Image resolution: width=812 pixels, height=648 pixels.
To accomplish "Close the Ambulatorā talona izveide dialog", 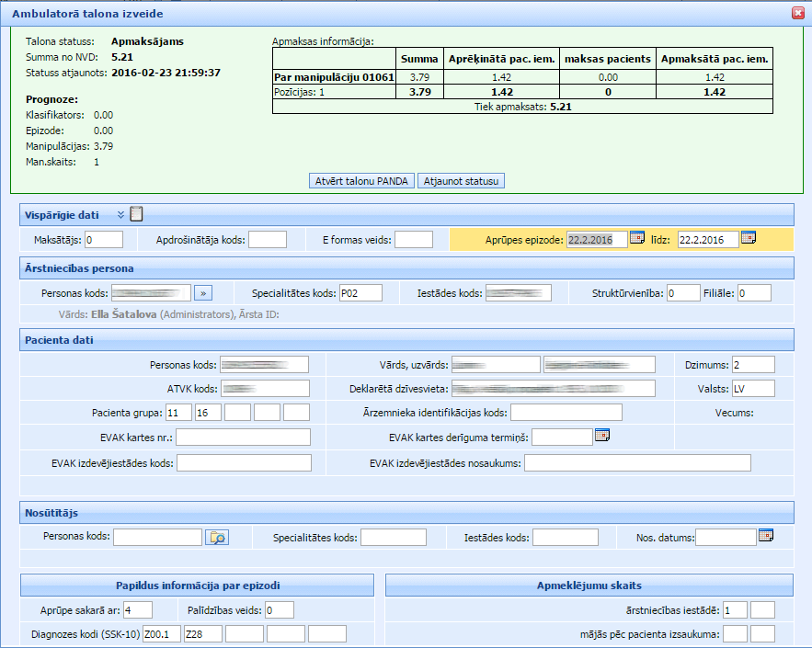I will coord(796,12).
